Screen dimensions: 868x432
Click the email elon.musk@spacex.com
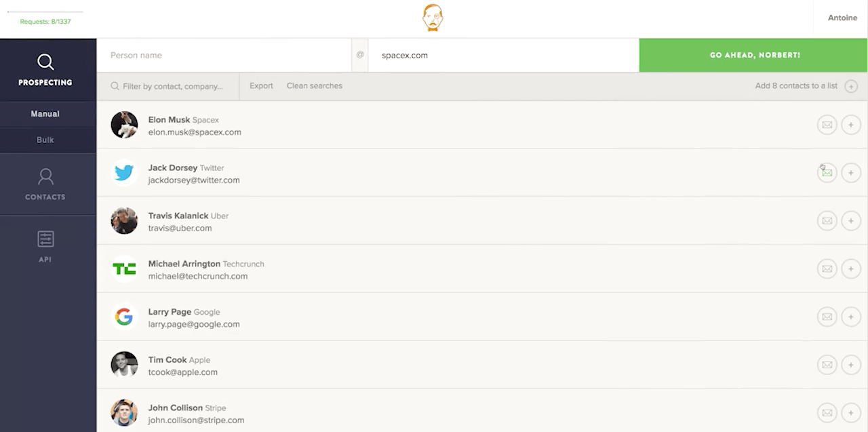coord(195,132)
